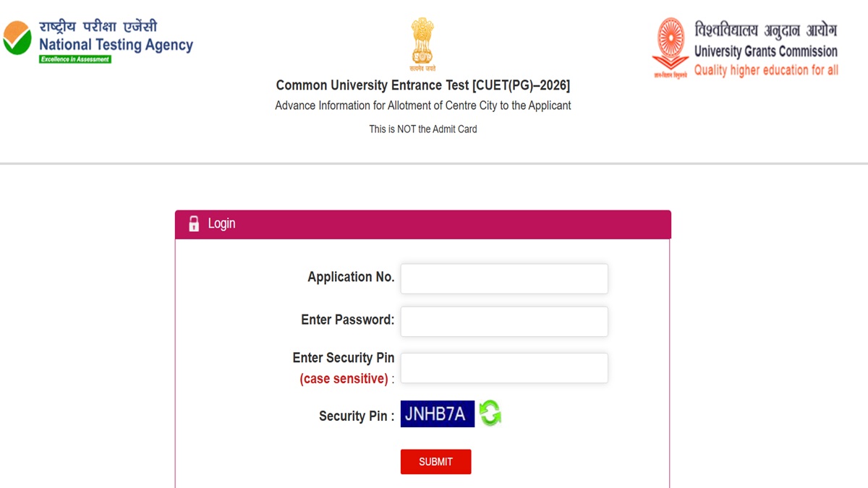
Task: Refresh the security pin captcha
Action: click(x=490, y=414)
